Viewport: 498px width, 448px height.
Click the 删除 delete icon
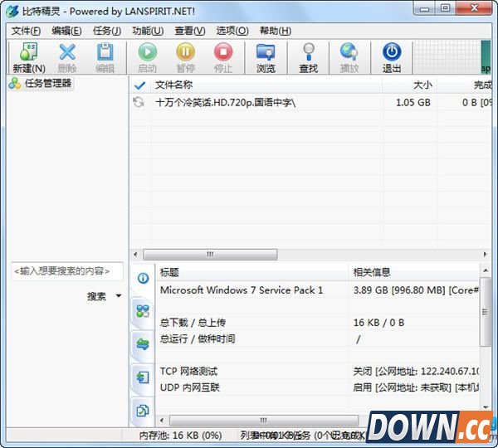[x=67, y=57]
